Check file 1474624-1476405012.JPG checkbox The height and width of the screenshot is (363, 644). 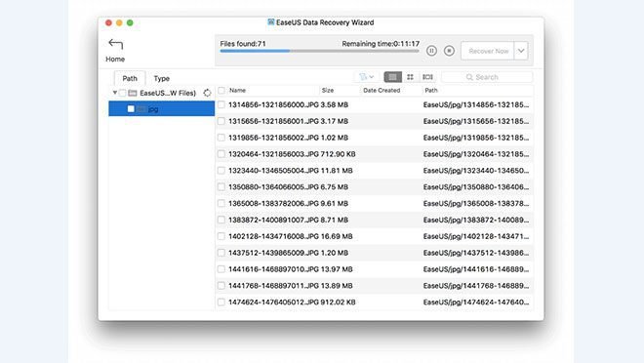pyautogui.click(x=221, y=302)
